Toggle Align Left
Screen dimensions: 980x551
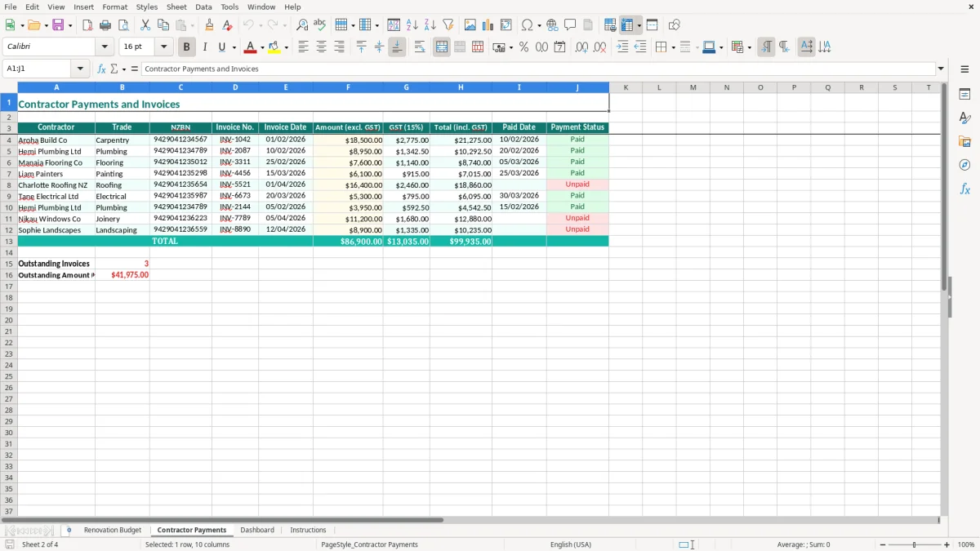pos(303,47)
